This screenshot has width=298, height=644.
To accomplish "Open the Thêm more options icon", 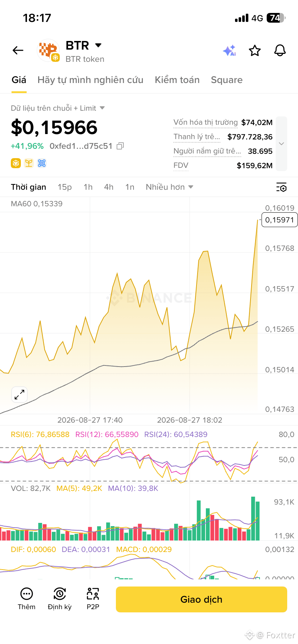I will 27,594.
